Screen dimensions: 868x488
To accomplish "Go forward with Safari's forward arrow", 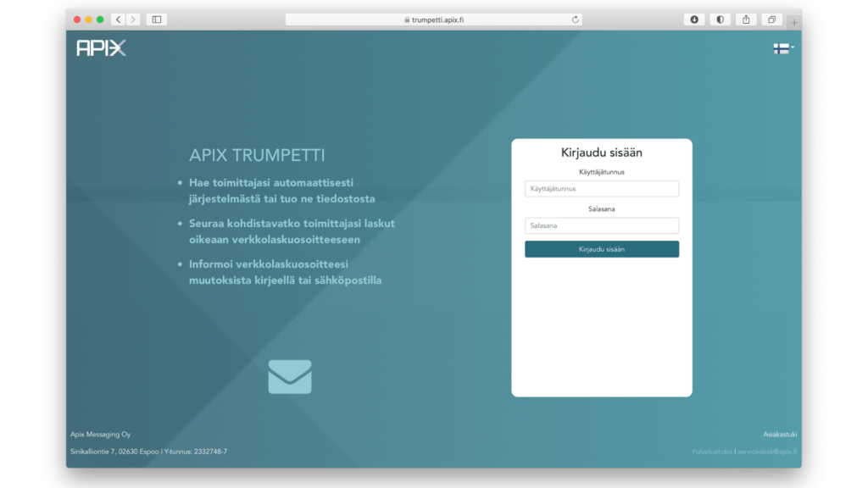I will coord(133,19).
